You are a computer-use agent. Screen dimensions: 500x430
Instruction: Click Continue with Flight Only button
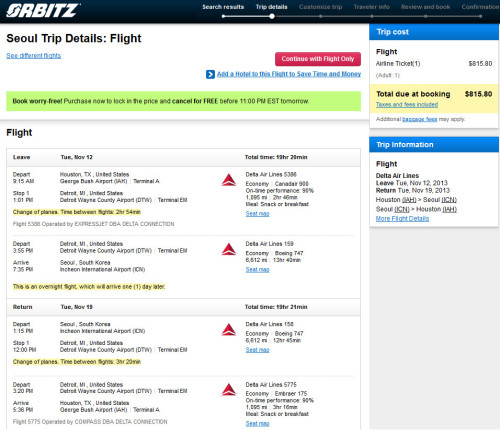point(318,59)
